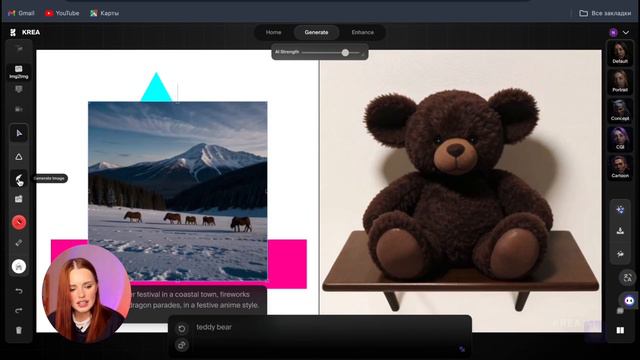Select the mountain landscape image on canvas
This screenshot has width=640, height=360.
pos(178,191)
